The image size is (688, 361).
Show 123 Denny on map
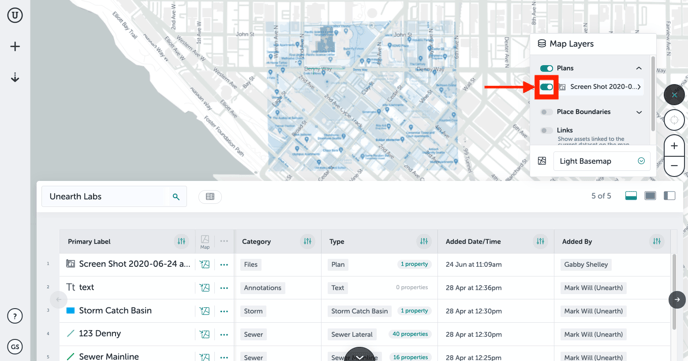[x=204, y=334]
